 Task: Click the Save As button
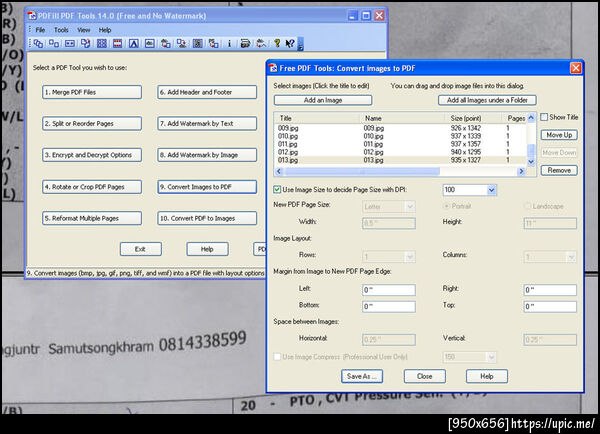[x=360, y=376]
